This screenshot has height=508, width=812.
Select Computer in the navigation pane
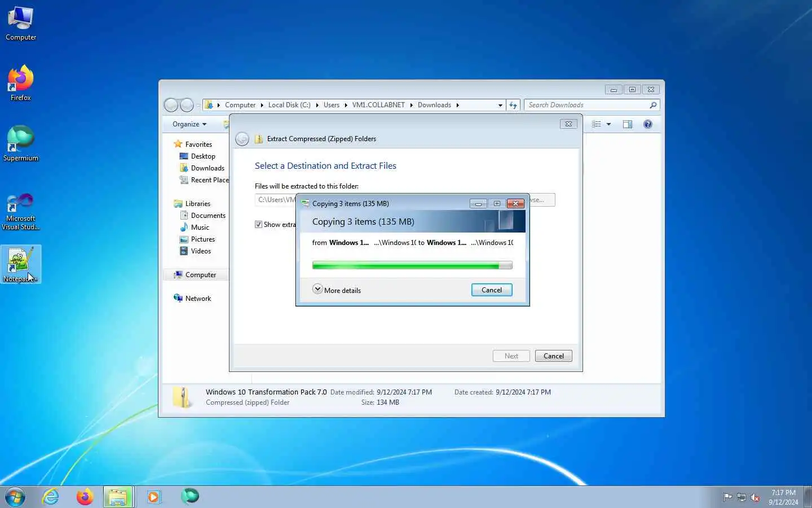[195, 275]
